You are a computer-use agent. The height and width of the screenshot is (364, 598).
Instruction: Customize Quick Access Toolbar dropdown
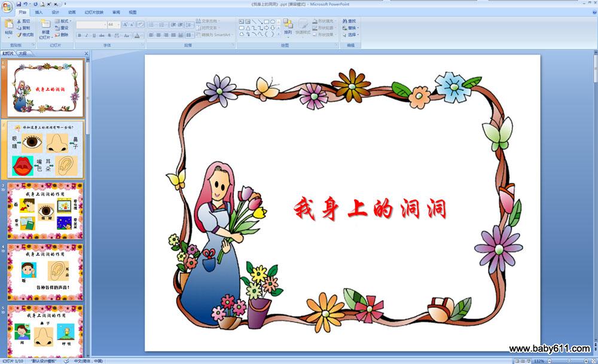65,4
